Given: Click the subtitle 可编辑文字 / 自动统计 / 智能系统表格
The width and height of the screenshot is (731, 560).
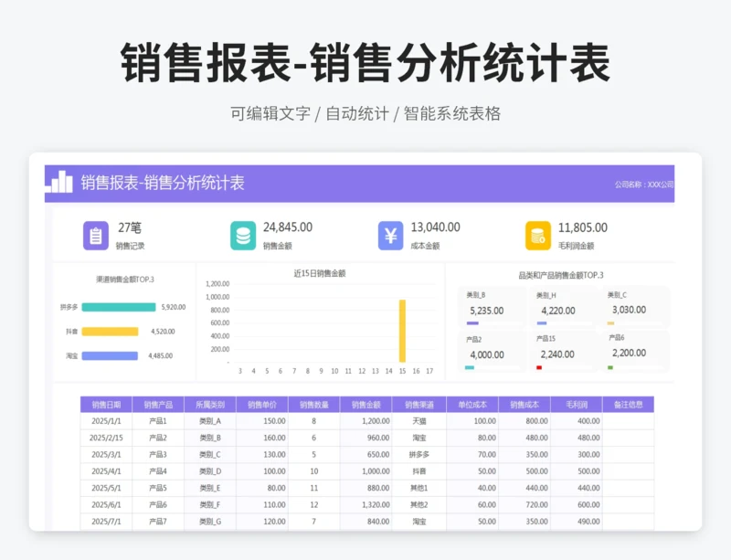Looking at the screenshot, I should [x=365, y=113].
